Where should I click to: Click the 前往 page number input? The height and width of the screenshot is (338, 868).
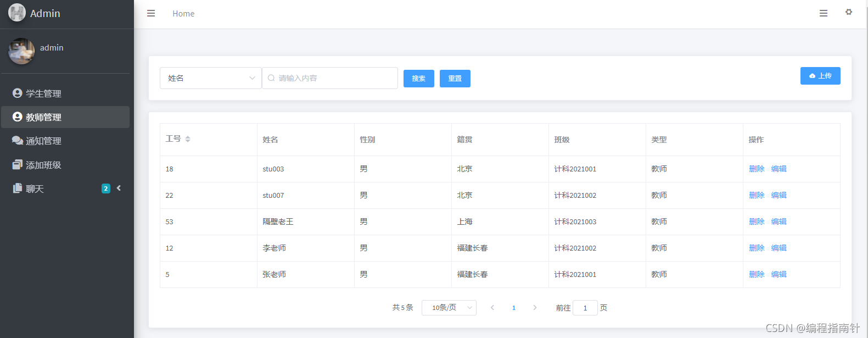point(585,308)
